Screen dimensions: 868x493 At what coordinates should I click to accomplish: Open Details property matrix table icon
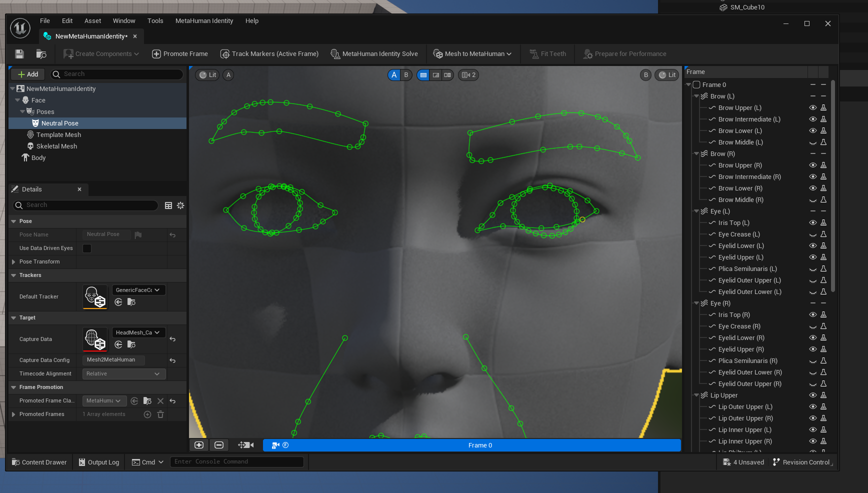168,205
